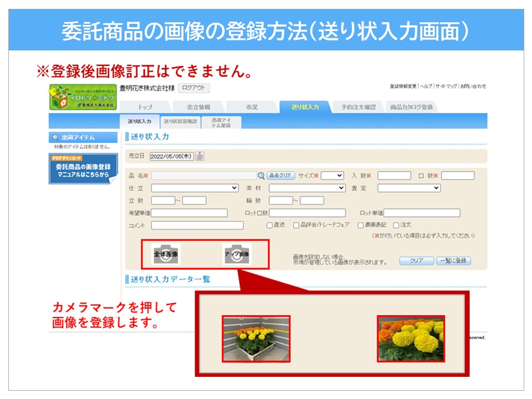The height and width of the screenshot is (399, 532).
Task: Click the enlarged marigold close-up thumbnail
Action: pyautogui.click(x=411, y=339)
